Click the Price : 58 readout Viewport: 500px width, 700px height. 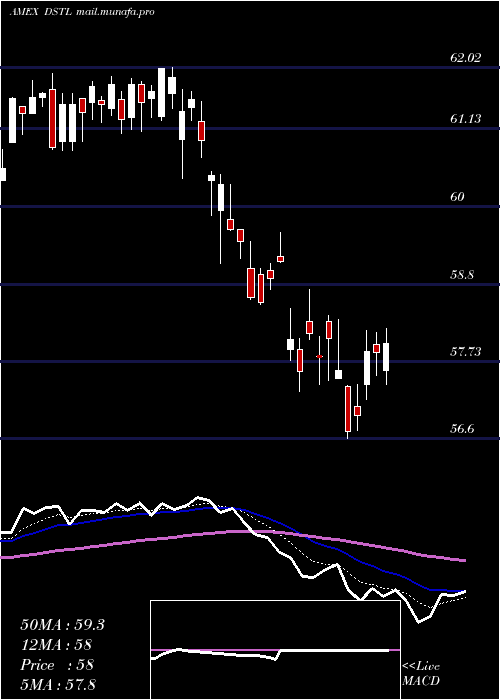click(57, 665)
